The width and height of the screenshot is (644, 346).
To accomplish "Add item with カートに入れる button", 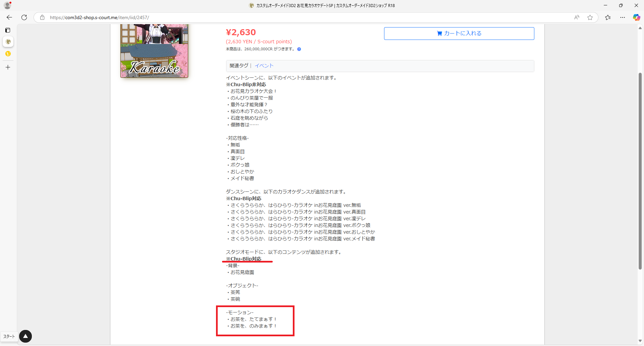I will (x=459, y=34).
